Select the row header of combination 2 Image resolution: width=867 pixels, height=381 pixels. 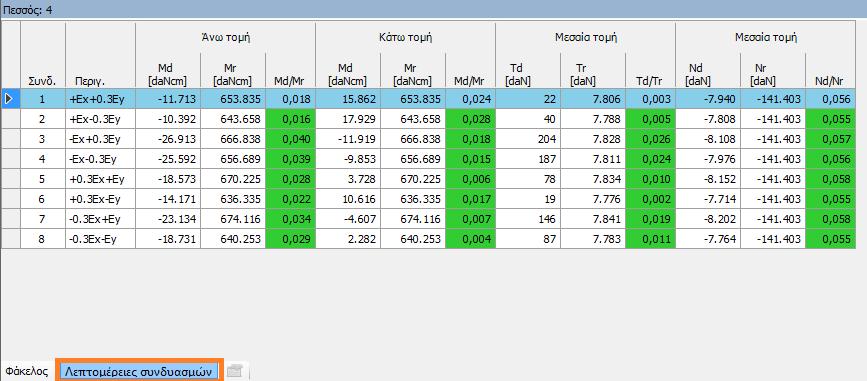[11, 119]
